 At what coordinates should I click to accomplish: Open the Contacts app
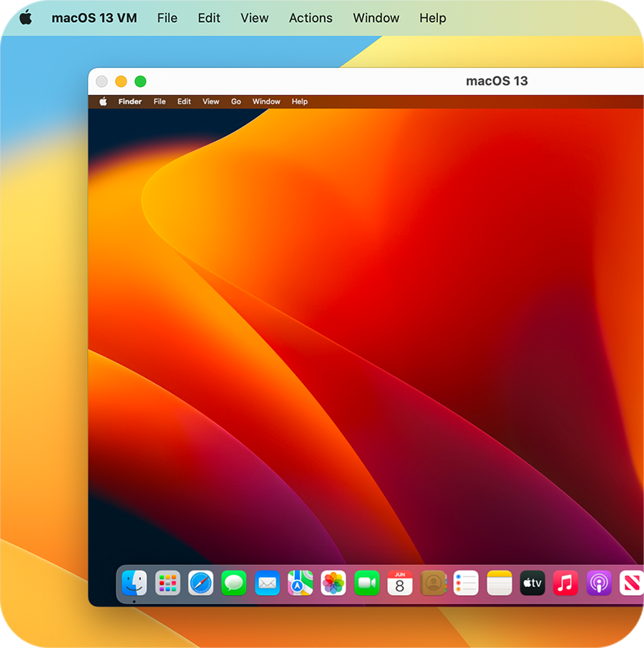click(433, 584)
